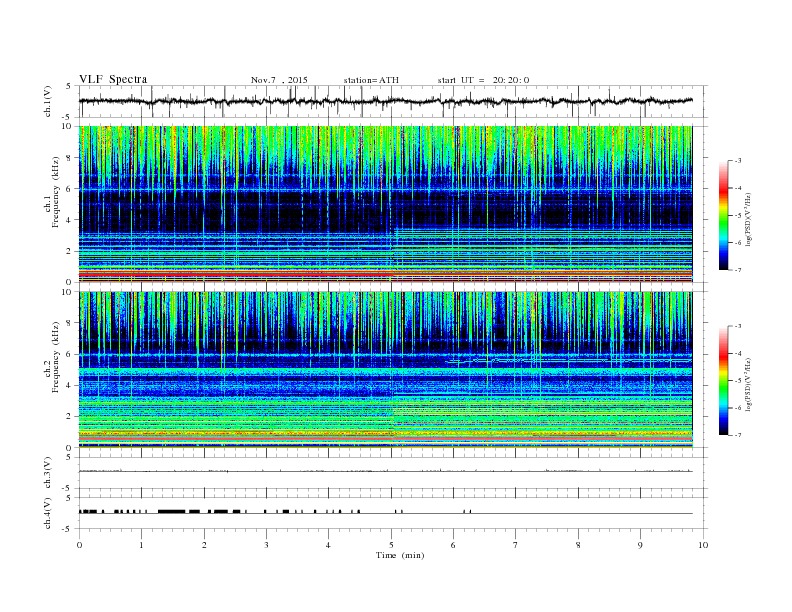The height and width of the screenshot is (612, 792).
Task: Click the "station=ATH" header label
Action: 371,80
